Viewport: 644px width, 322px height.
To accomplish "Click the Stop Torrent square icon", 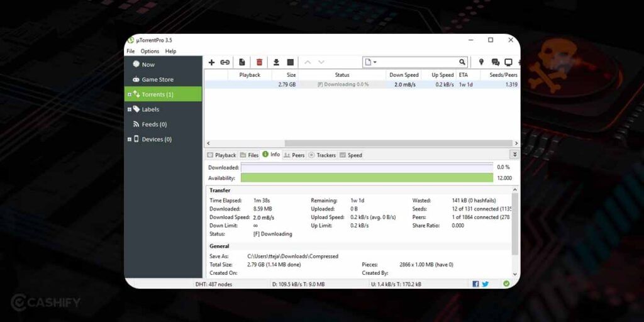I will [291, 62].
